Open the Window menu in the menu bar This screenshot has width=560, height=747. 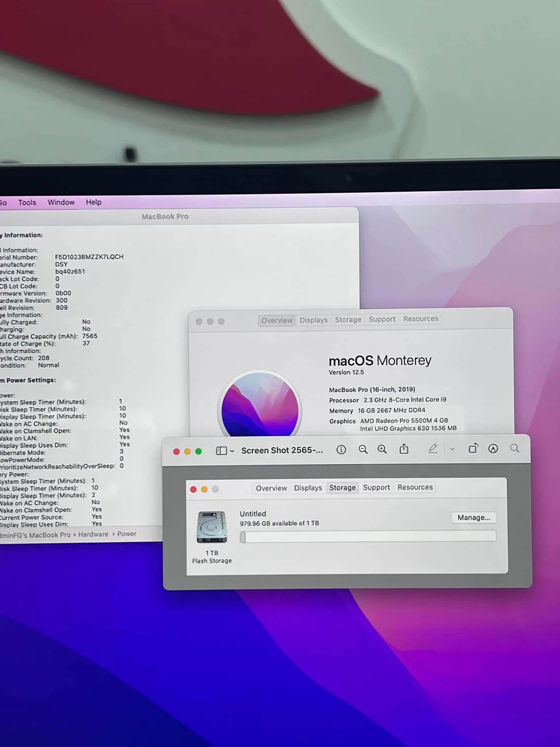pos(61,202)
